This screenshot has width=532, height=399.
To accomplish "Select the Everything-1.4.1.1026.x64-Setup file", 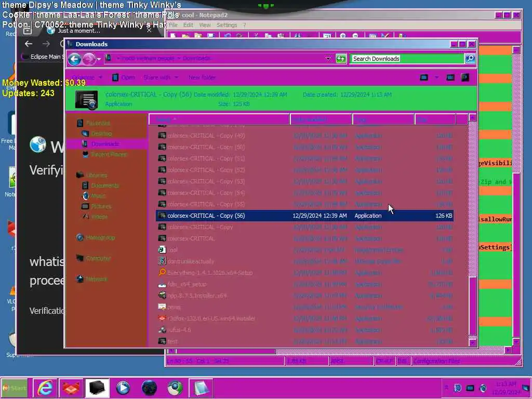I will click(x=304, y=273).
